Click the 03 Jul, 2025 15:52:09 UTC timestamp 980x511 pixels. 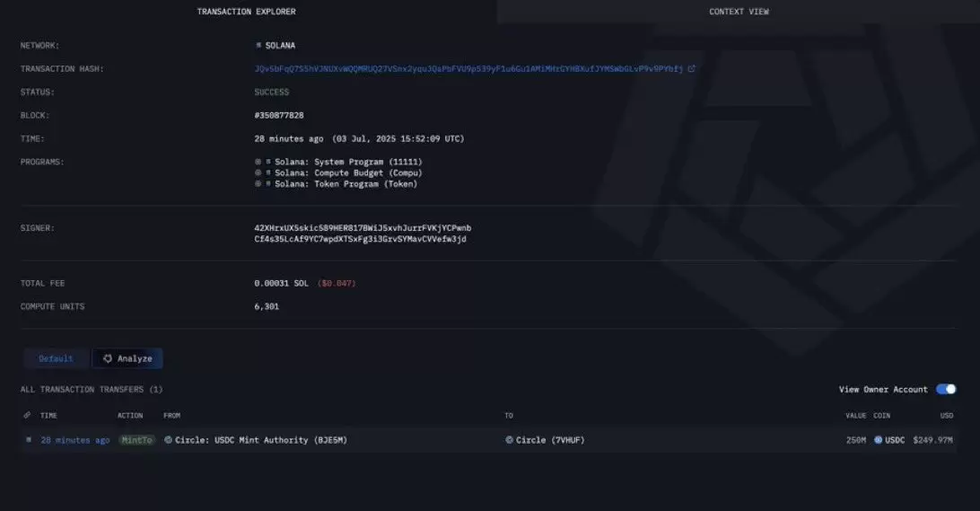point(398,139)
